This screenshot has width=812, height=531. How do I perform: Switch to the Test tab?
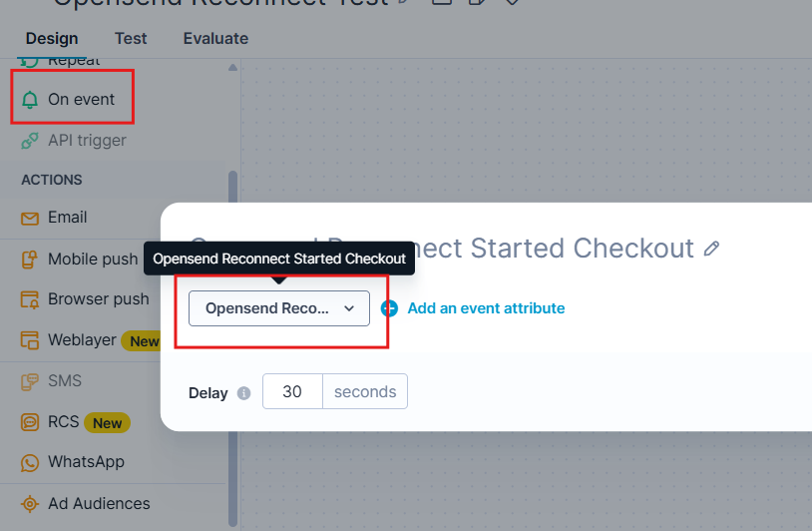tap(131, 39)
